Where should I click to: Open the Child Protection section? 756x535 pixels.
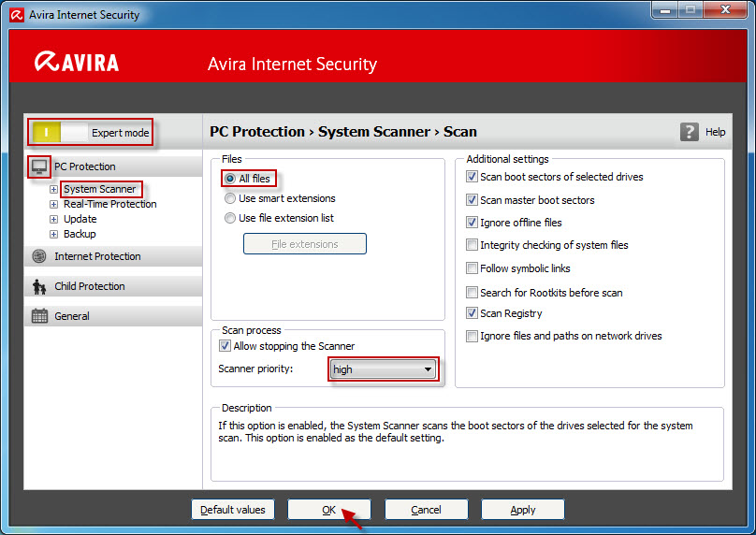point(113,286)
